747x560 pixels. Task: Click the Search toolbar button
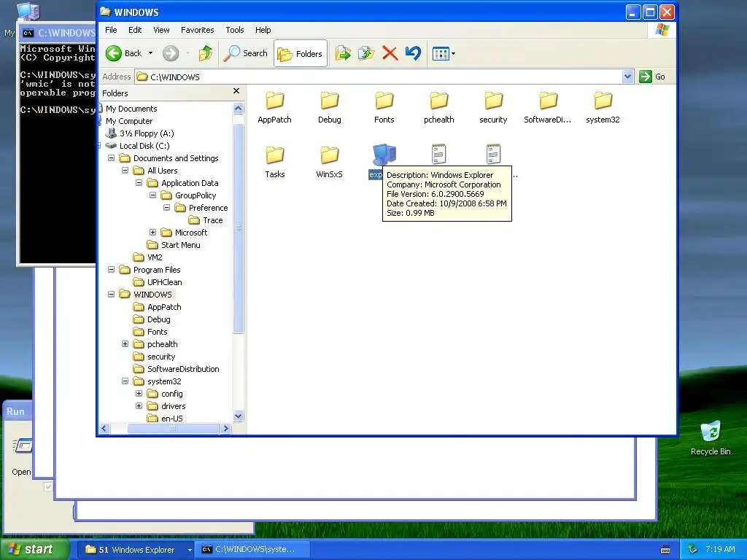coord(246,53)
